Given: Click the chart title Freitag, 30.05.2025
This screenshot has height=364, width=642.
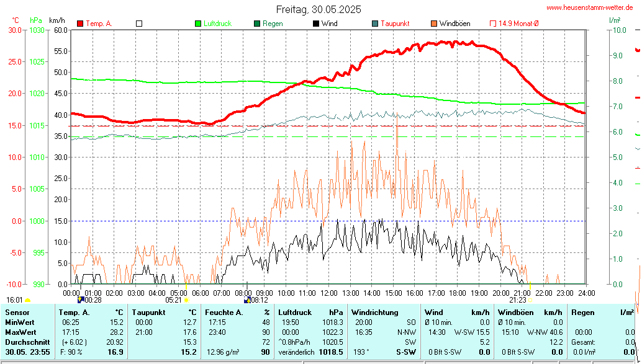Looking at the screenshot, I should (x=319, y=9).
